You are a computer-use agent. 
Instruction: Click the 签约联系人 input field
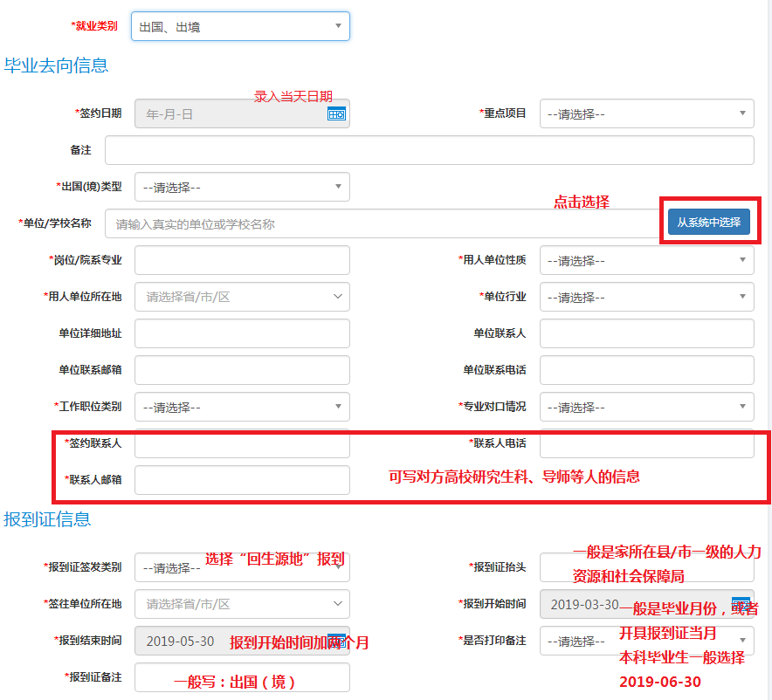pos(242,443)
